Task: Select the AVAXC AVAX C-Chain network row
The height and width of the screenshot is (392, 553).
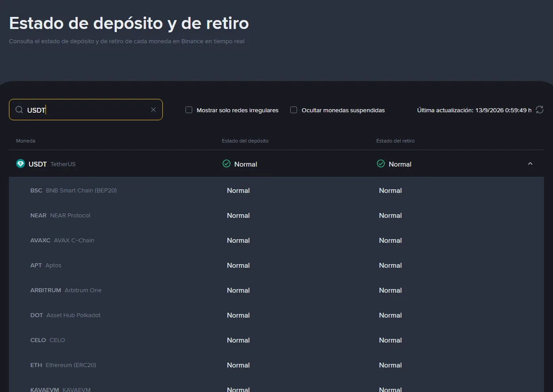Action: 276,240
